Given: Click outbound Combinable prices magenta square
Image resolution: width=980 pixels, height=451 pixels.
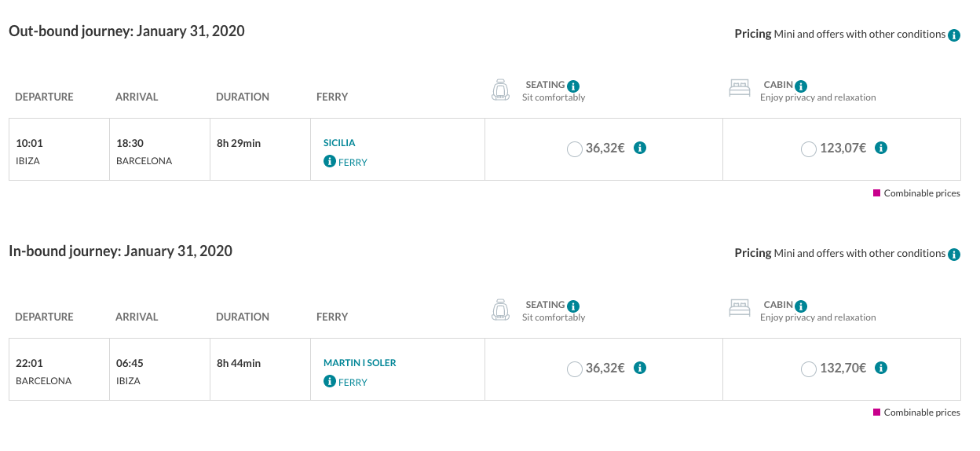Looking at the screenshot, I should [876, 192].
